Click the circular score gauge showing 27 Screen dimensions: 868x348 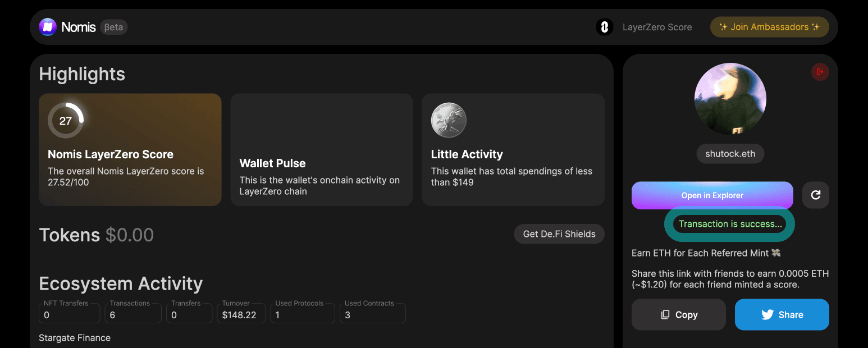click(x=66, y=121)
